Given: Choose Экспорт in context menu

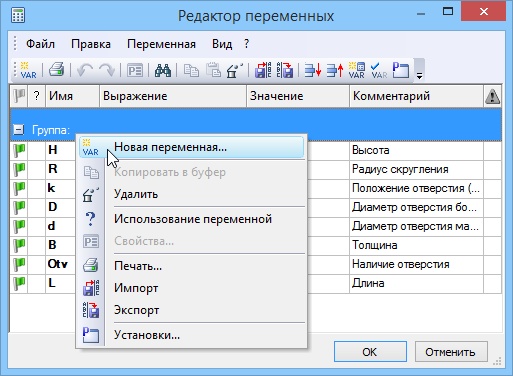Looking at the screenshot, I should 192,310.
